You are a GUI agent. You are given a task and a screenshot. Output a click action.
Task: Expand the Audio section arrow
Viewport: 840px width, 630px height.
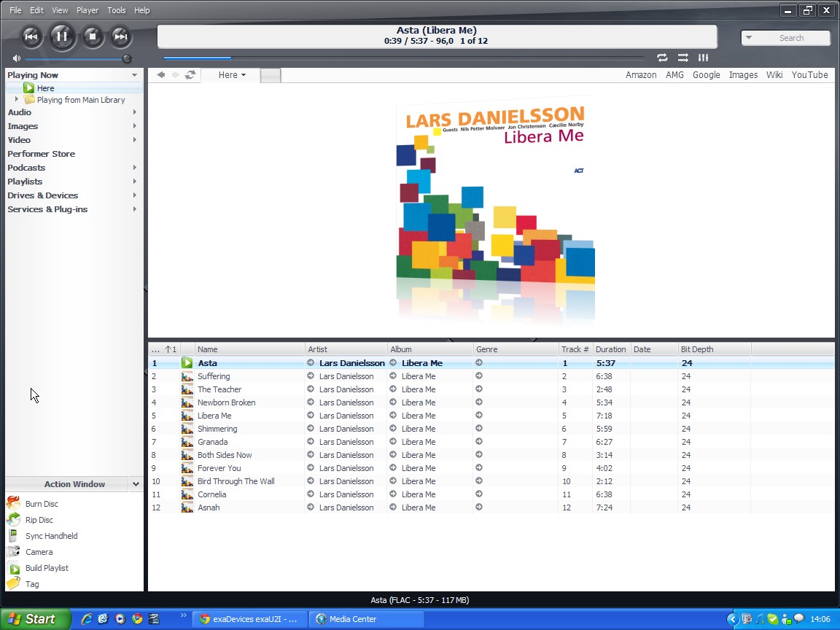[134, 112]
